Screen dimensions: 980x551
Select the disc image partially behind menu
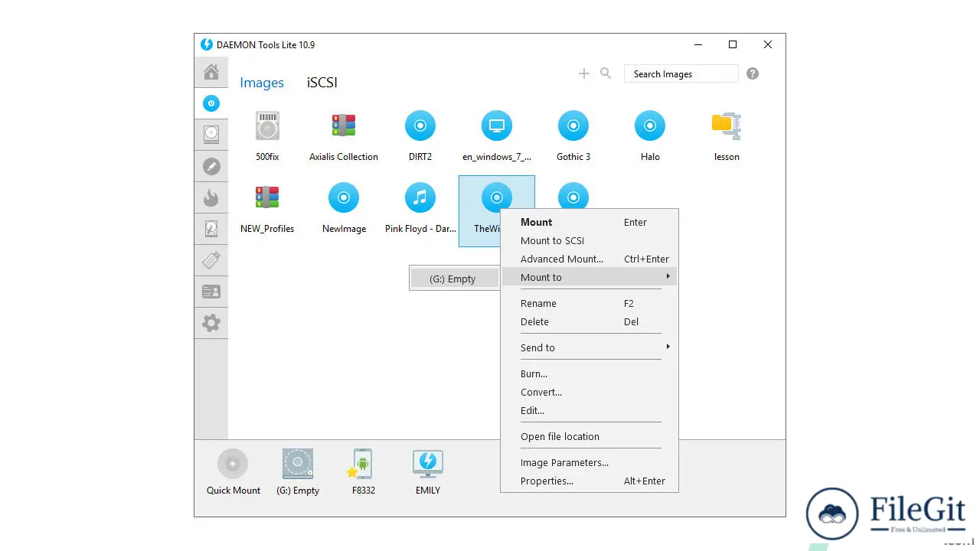(573, 195)
